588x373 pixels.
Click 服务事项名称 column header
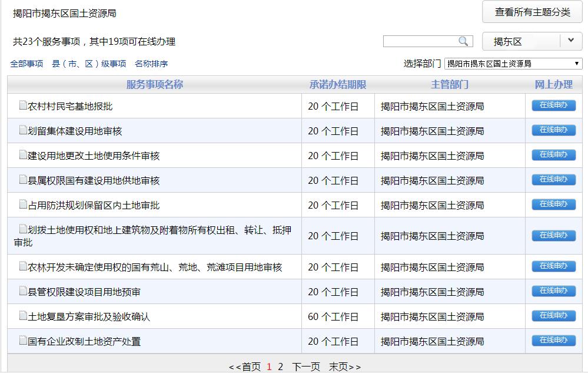click(154, 85)
